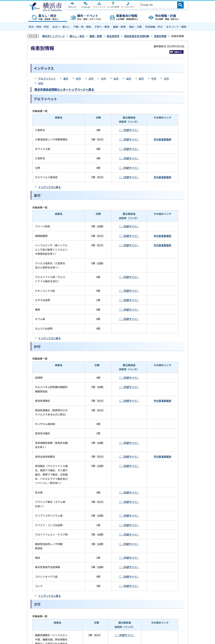Open external site link for 細菌性髄膜炎
The height and width of the screenshot is (644, 215).
[125, 635]
